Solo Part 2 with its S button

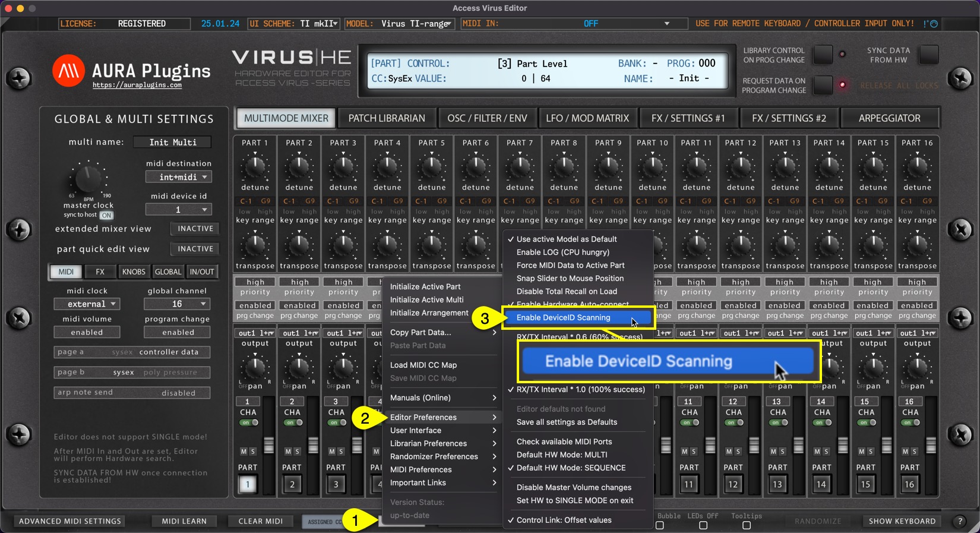click(x=297, y=452)
